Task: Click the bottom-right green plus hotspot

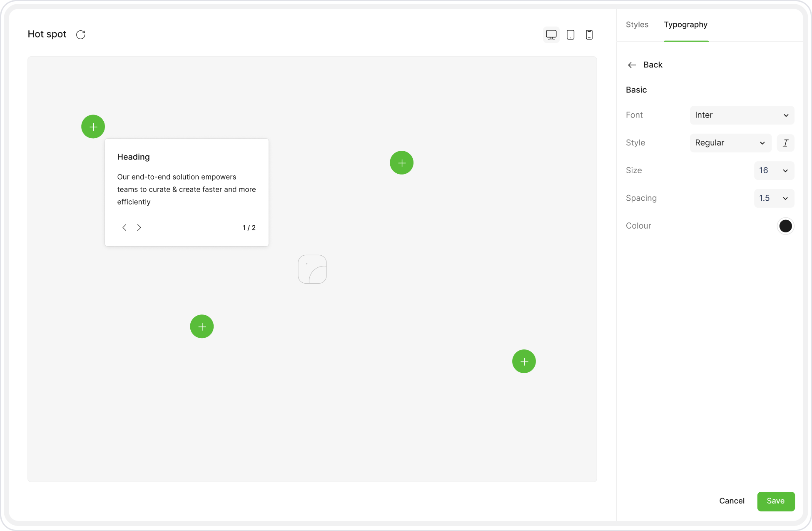Action: point(524,361)
